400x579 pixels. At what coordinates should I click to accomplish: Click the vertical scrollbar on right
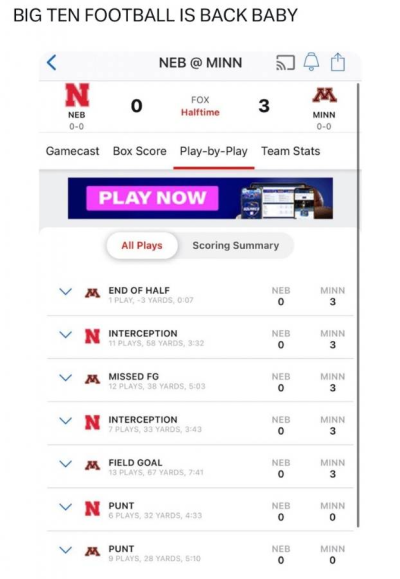tap(358, 305)
